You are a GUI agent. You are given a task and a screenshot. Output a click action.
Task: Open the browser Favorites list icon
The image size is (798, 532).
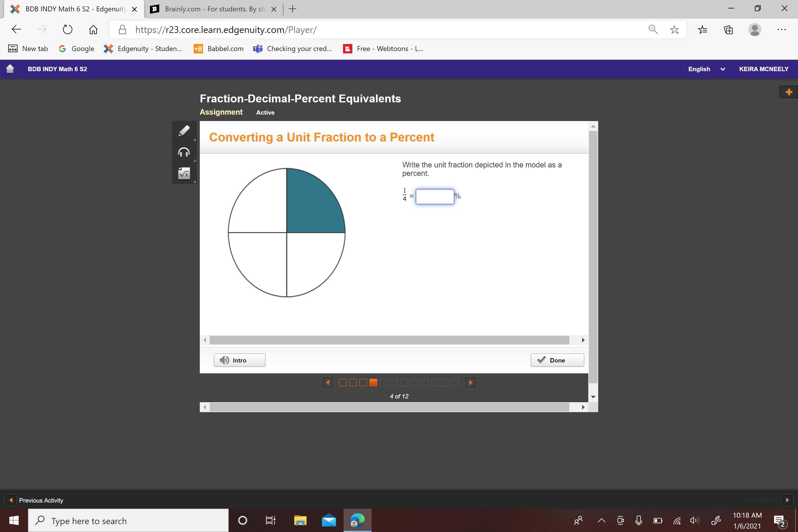point(702,30)
